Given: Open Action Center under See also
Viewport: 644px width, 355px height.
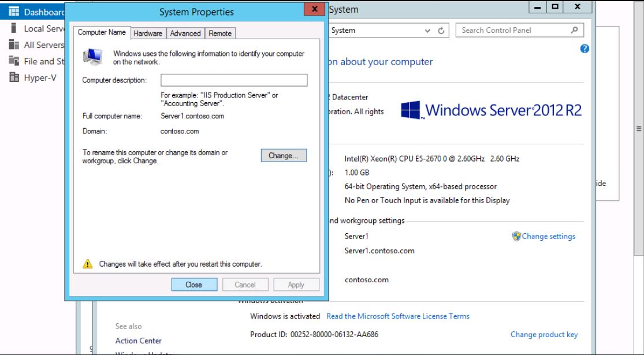Looking at the screenshot, I should coord(139,341).
